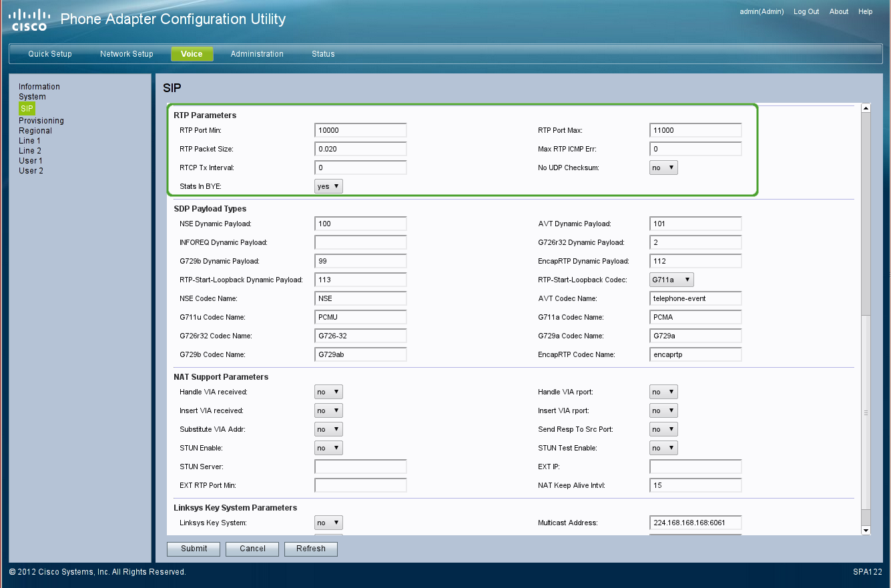The width and height of the screenshot is (891, 588).
Task: Click the scrollbar down arrow
Action: (866, 530)
